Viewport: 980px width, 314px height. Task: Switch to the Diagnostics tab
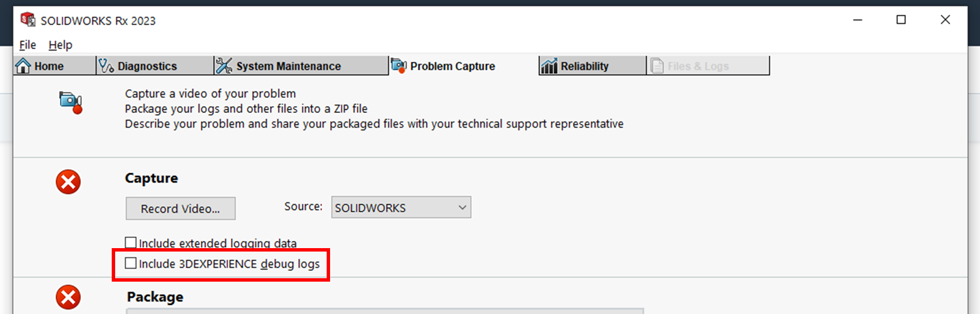(147, 66)
